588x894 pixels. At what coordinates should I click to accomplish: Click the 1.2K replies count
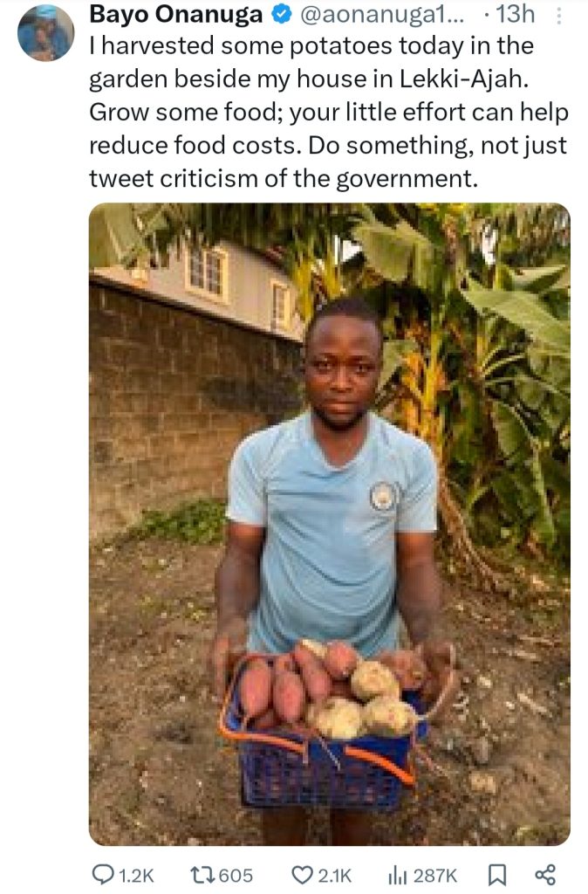pos(135,874)
